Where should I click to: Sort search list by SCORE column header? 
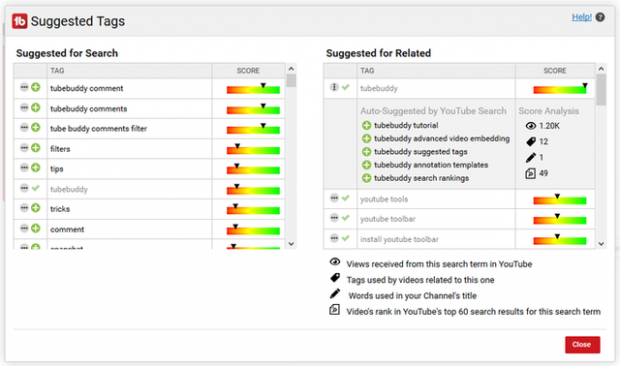[248, 71]
